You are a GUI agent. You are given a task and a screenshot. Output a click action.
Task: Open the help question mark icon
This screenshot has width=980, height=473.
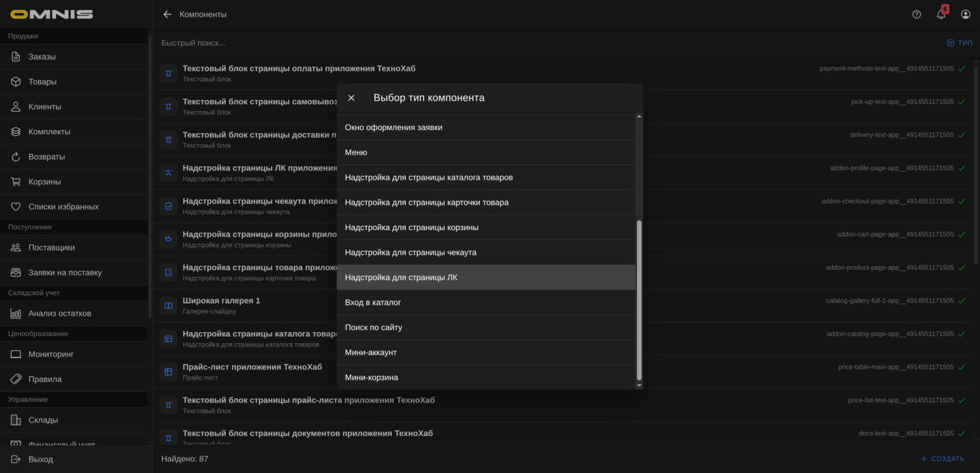tap(917, 14)
